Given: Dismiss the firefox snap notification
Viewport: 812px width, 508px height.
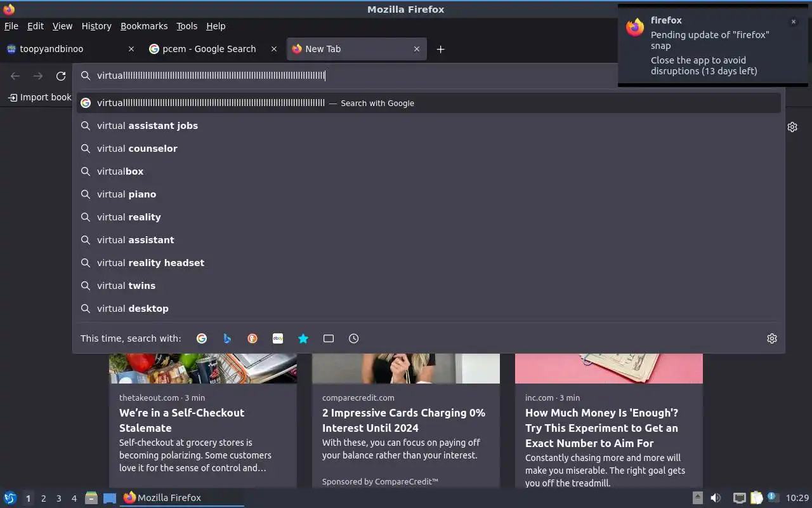Looking at the screenshot, I should click(793, 22).
